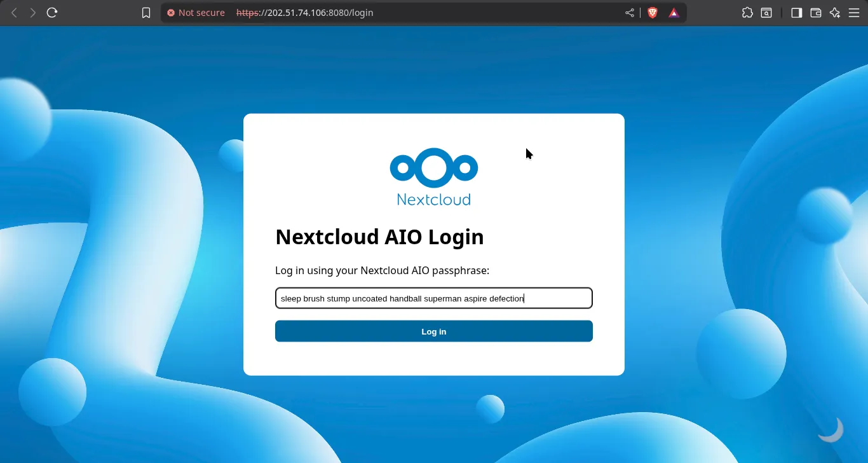This screenshot has height=463, width=868.
Task: Click the Nextcloud logo
Action: pos(433,177)
